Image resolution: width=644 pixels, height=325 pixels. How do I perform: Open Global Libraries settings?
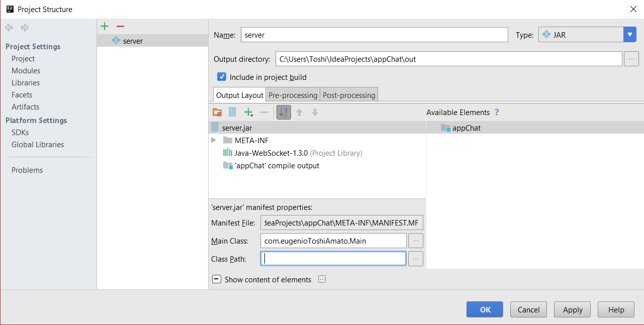38,145
